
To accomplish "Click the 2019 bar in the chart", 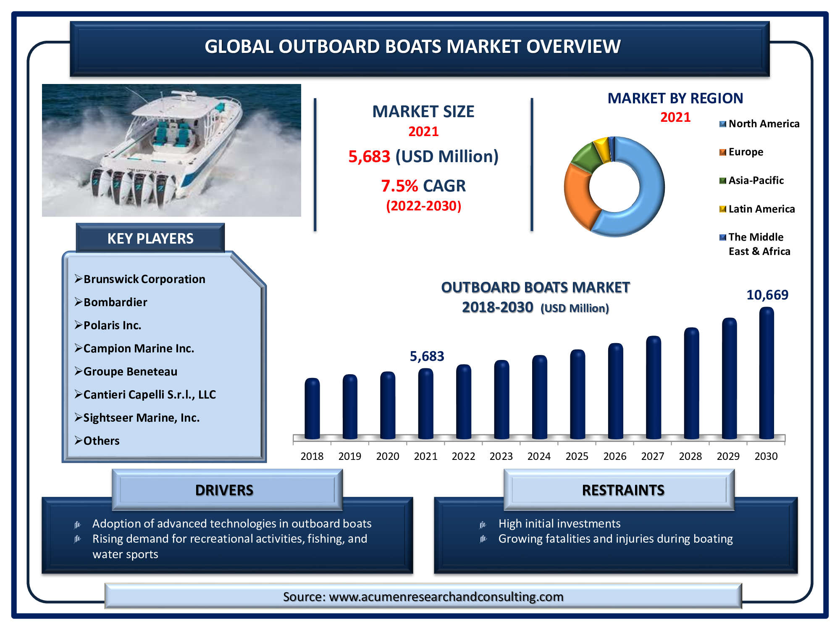I will [x=350, y=407].
